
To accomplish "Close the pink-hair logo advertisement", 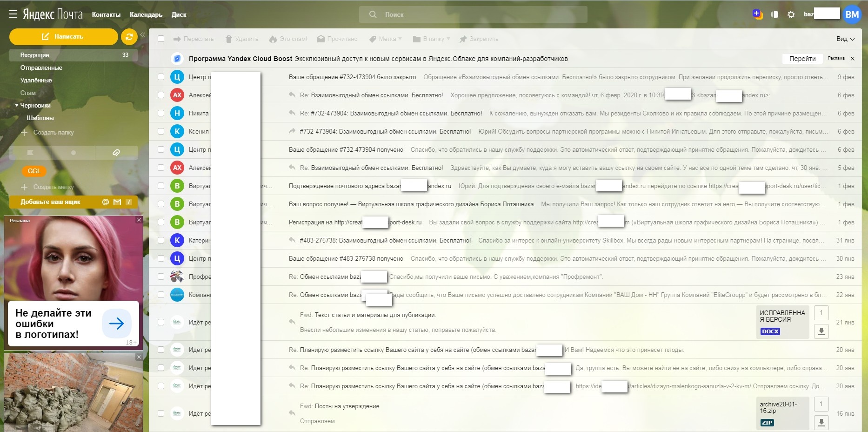I will tap(139, 220).
